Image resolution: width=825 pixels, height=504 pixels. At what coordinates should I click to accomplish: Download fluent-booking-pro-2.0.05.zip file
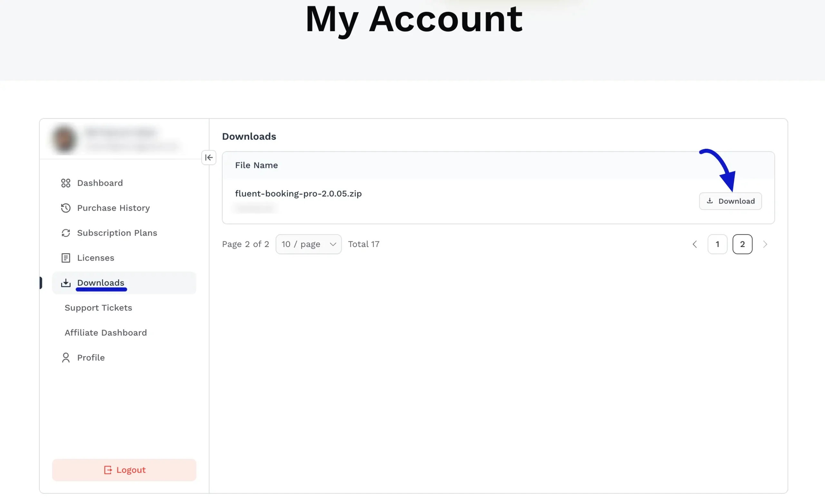tap(730, 201)
